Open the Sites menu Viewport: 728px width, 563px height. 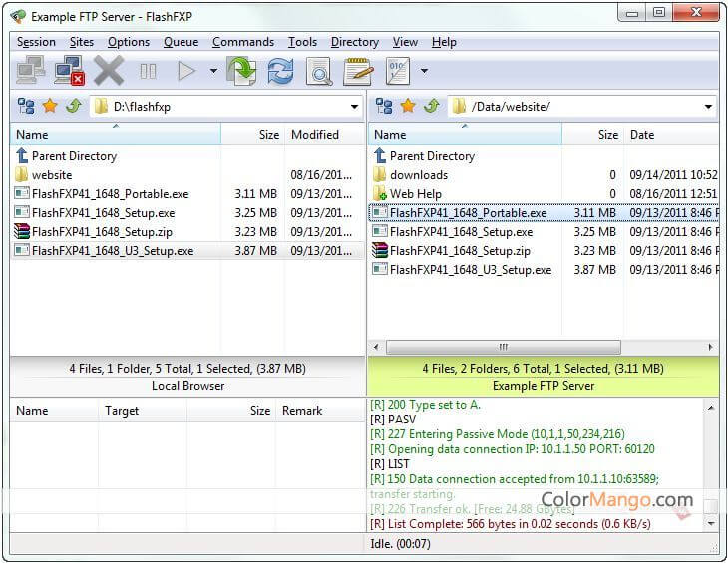point(82,42)
